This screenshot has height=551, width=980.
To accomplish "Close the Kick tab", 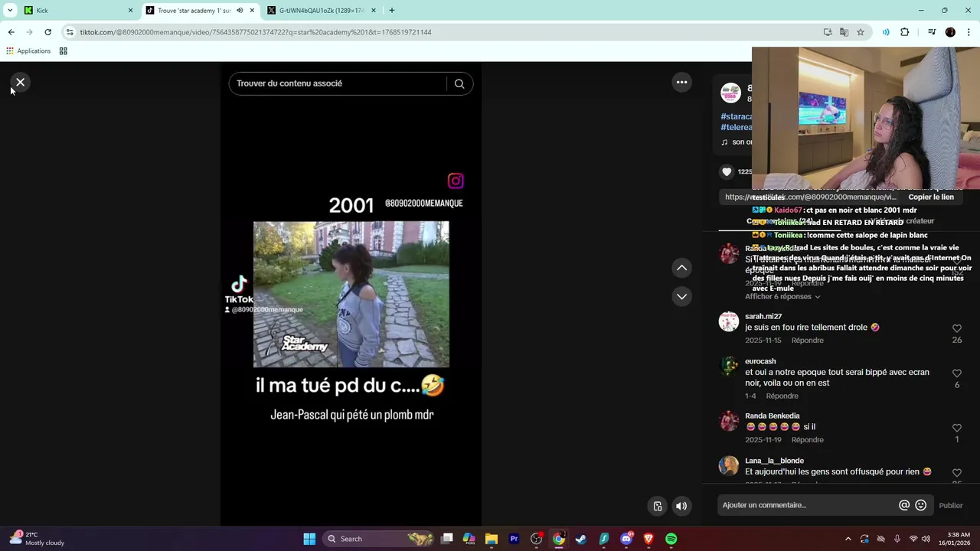I will click(130, 11).
